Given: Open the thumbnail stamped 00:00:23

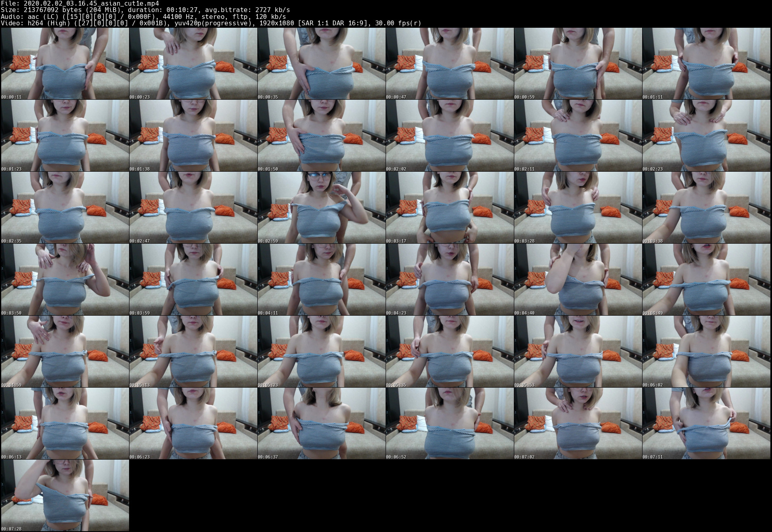Looking at the screenshot, I should coord(193,64).
